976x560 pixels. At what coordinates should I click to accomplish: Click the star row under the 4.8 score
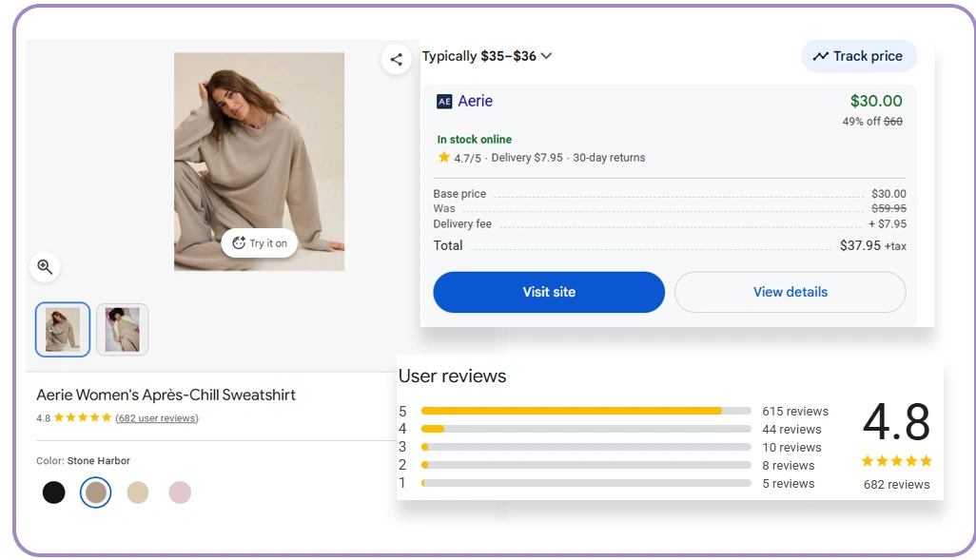point(895,460)
